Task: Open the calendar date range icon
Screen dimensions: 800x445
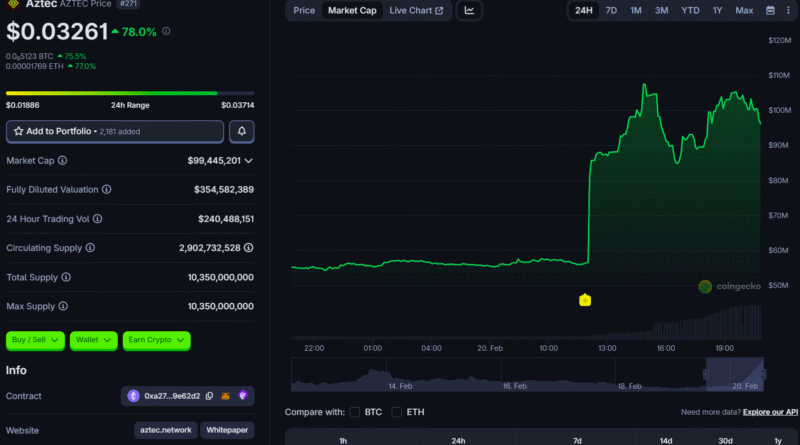Action: click(770, 10)
